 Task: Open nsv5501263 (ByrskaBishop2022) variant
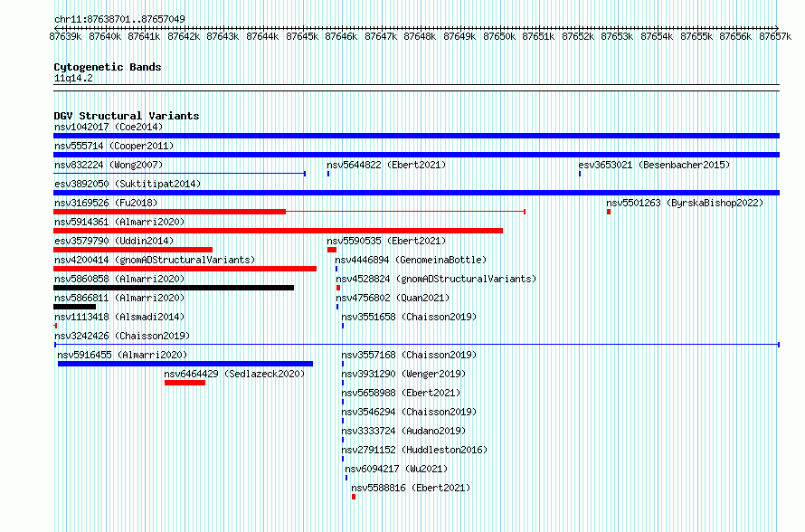click(x=685, y=203)
